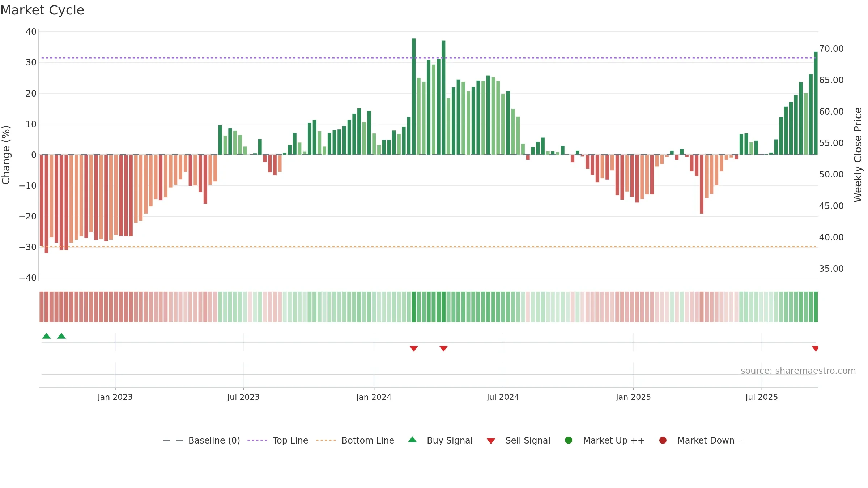868x488 pixels.
Task: Click the Baseline (0) legend entry
Action: (x=201, y=440)
